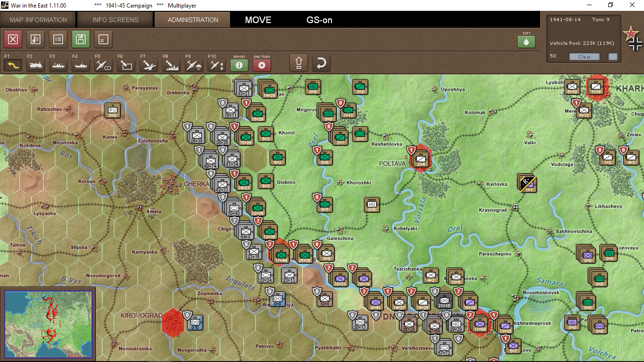The image size is (644, 362).
Task: Click the Krasnograd town label
Action: (492, 210)
